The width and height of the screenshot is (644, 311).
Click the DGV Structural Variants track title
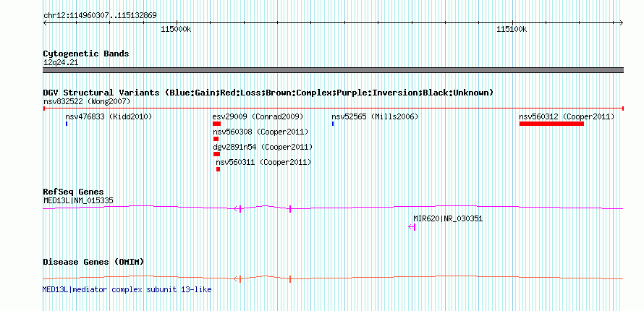(x=268, y=93)
